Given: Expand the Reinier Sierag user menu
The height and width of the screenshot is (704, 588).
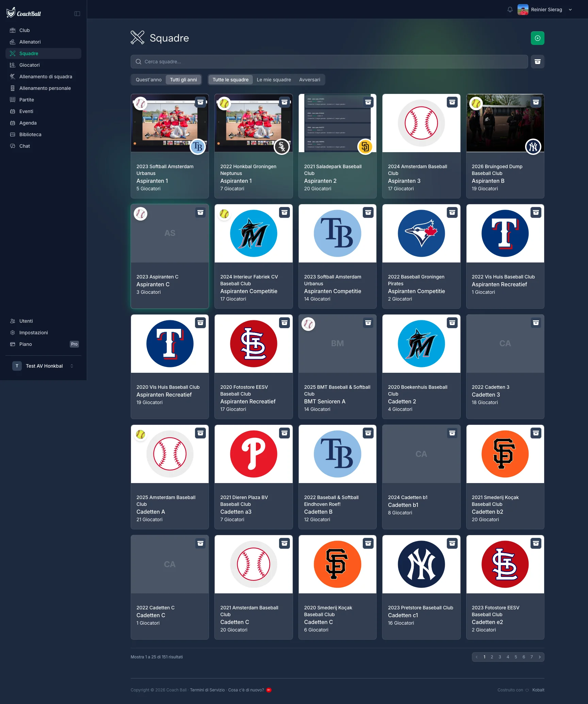Looking at the screenshot, I should (x=545, y=10).
